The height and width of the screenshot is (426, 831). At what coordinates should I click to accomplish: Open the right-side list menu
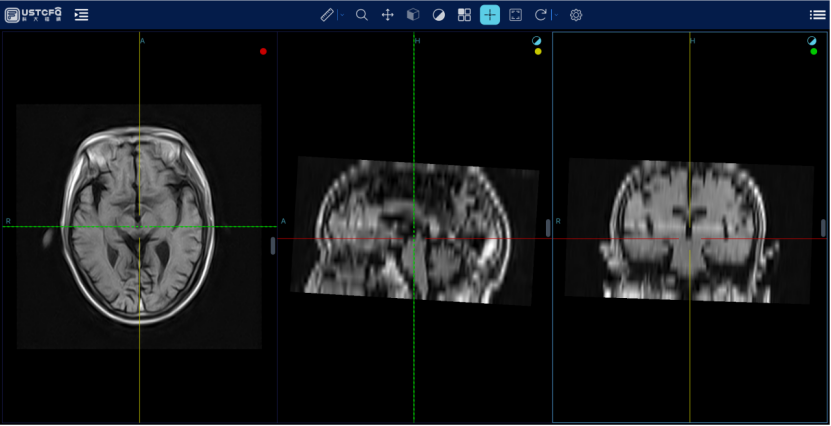tap(817, 15)
